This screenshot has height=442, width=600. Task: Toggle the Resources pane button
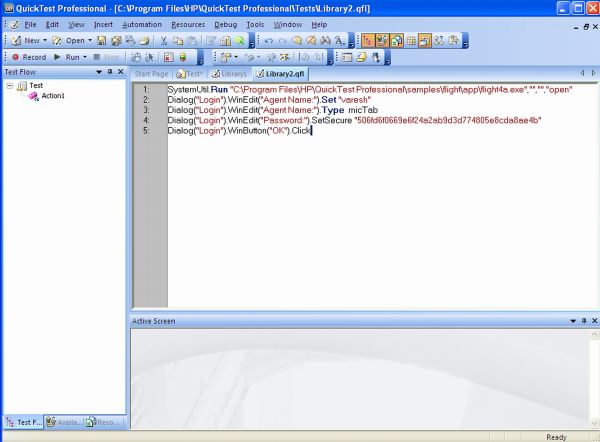(x=397, y=41)
